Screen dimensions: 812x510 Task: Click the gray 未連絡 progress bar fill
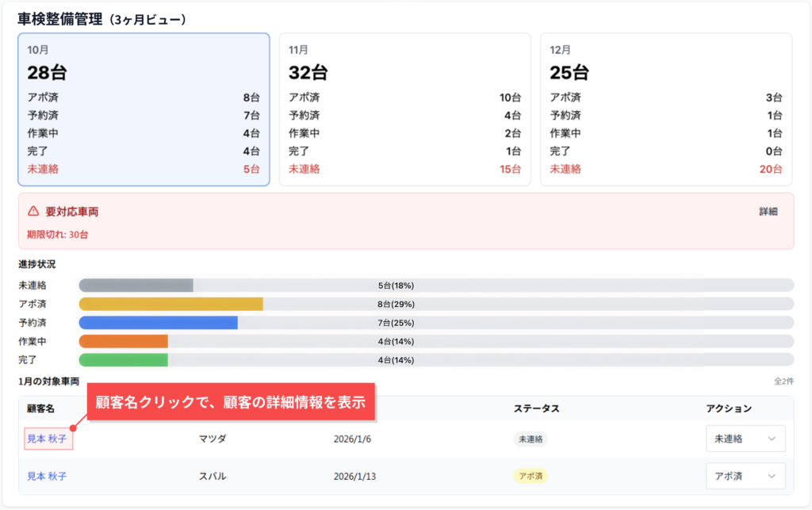(x=136, y=286)
